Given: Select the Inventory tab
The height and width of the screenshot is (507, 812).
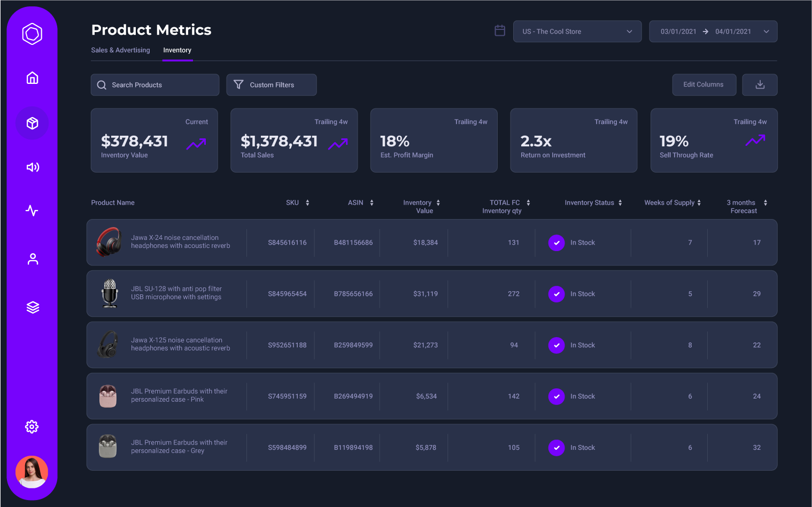Looking at the screenshot, I should tap(177, 50).
